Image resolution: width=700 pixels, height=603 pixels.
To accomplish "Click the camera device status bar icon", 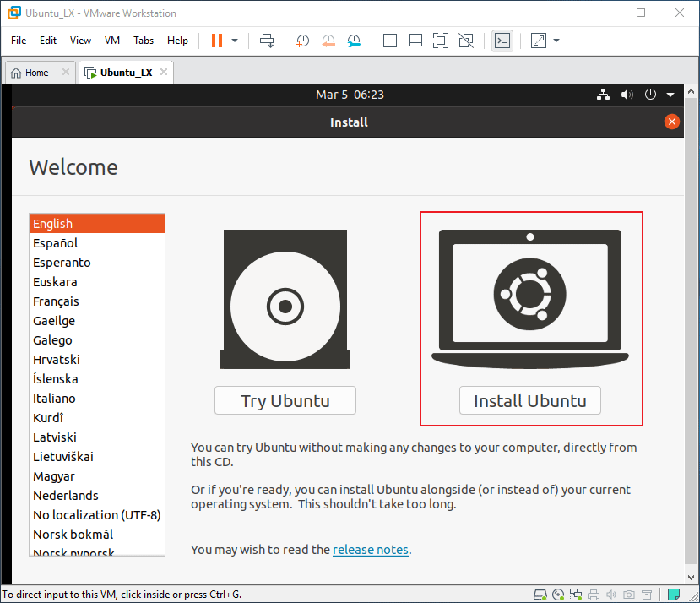I will (x=629, y=595).
